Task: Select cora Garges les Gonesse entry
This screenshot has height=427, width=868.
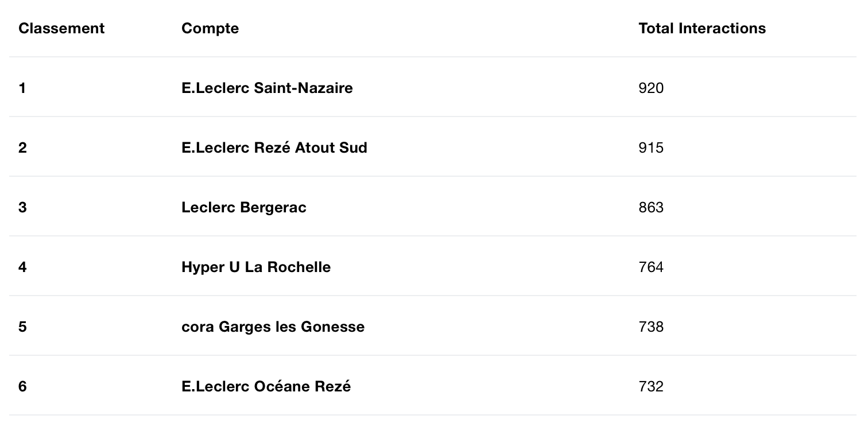Action: (273, 327)
